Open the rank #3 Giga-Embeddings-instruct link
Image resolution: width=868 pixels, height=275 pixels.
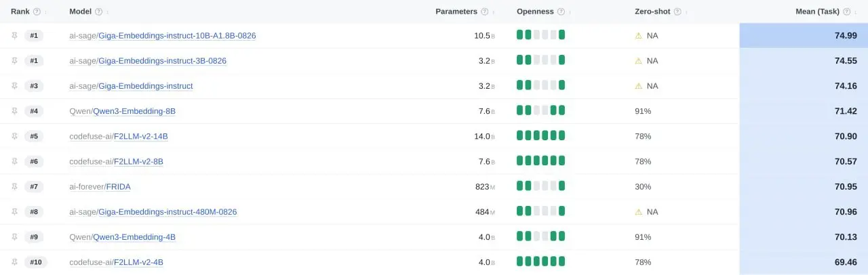(x=146, y=86)
